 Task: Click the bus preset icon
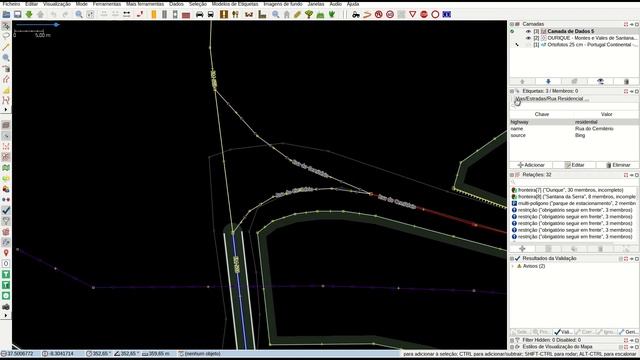pyautogui.click(x=211, y=14)
